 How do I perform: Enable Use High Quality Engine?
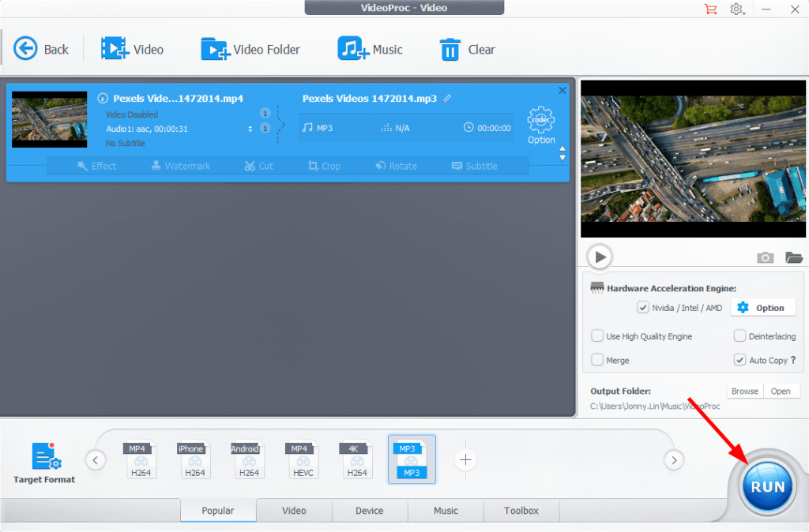click(x=597, y=336)
